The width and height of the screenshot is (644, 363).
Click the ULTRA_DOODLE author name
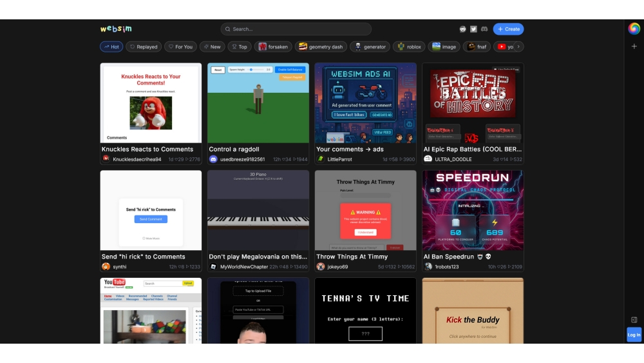pyautogui.click(x=453, y=159)
